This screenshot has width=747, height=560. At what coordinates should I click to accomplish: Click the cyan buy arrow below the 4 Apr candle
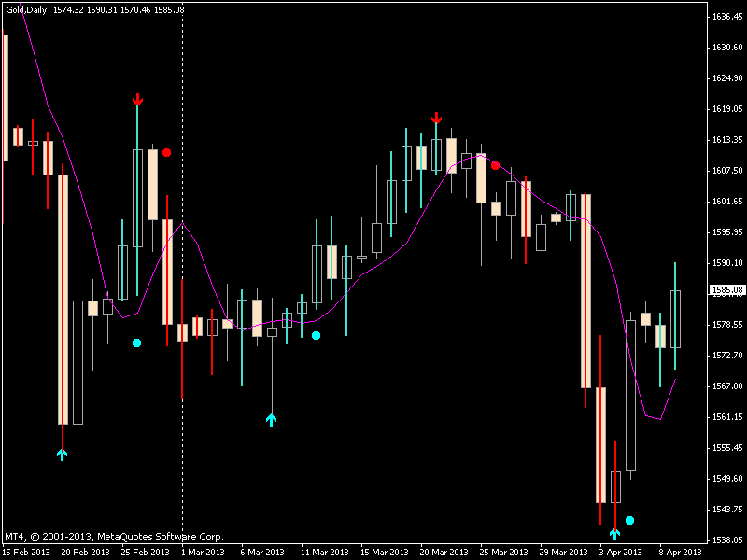pos(615,534)
